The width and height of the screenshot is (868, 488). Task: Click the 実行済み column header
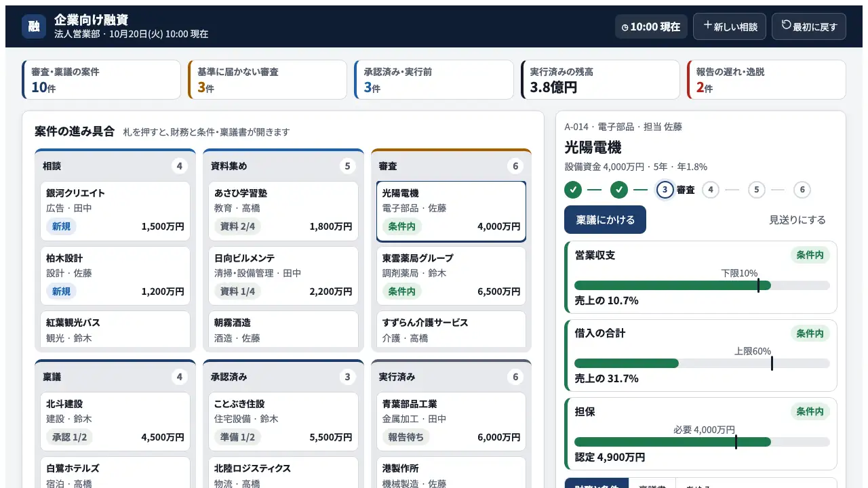451,377
